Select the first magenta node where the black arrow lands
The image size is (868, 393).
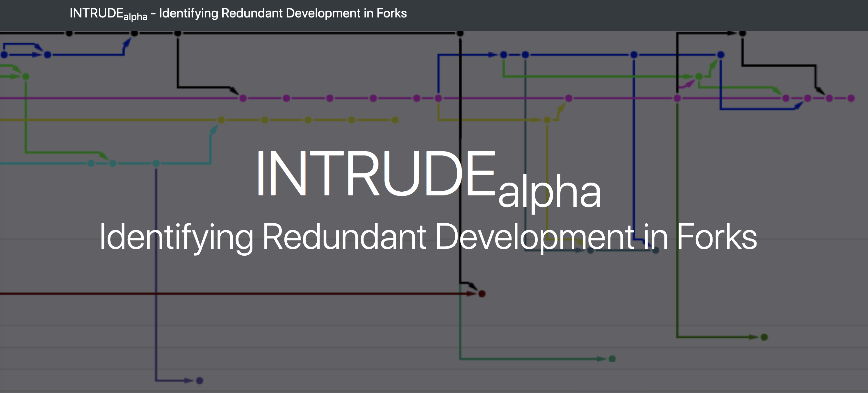[x=243, y=98]
